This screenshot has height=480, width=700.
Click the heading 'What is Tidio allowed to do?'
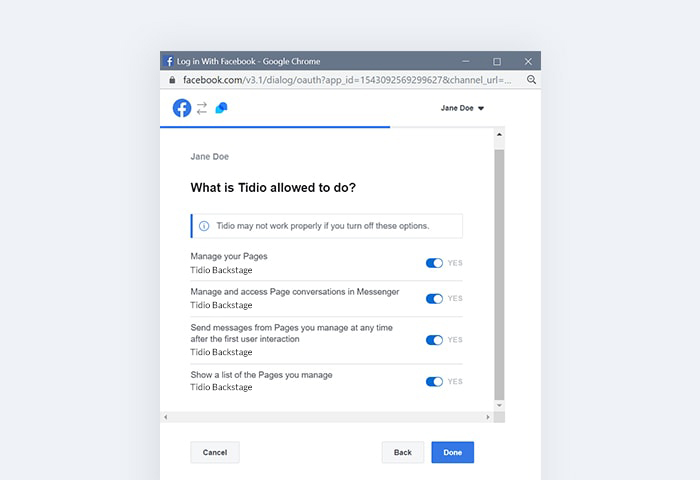click(273, 188)
